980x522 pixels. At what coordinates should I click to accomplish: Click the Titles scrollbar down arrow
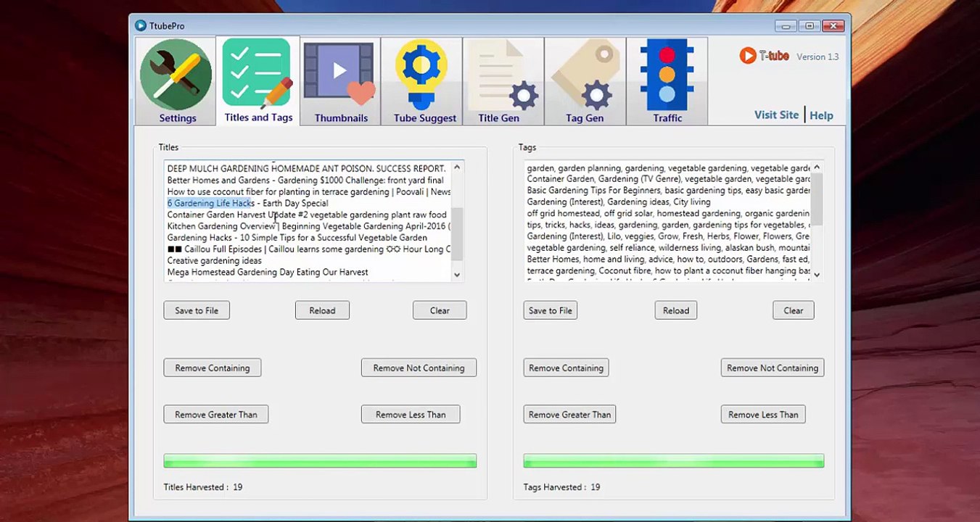[x=457, y=274]
